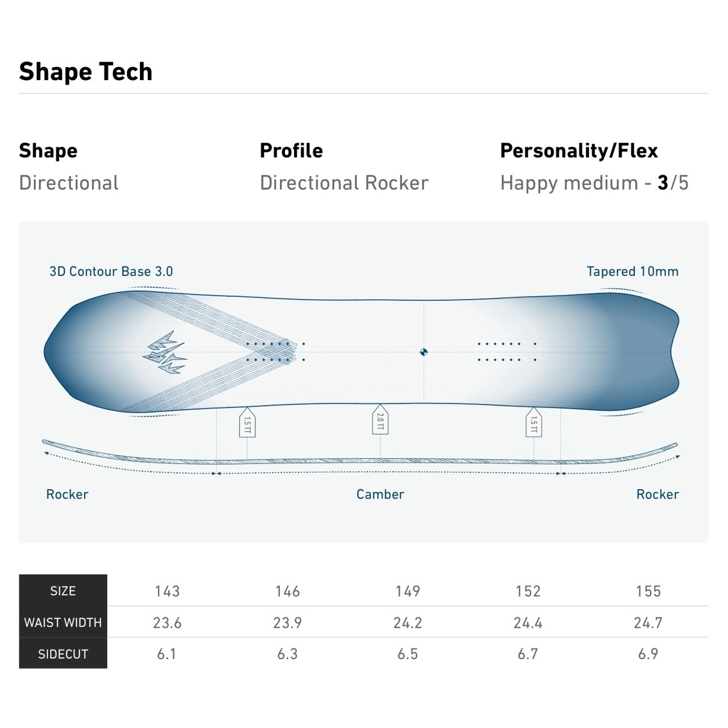This screenshot has width=728, height=728.
Task: Select the 146 size column
Action: (287, 591)
